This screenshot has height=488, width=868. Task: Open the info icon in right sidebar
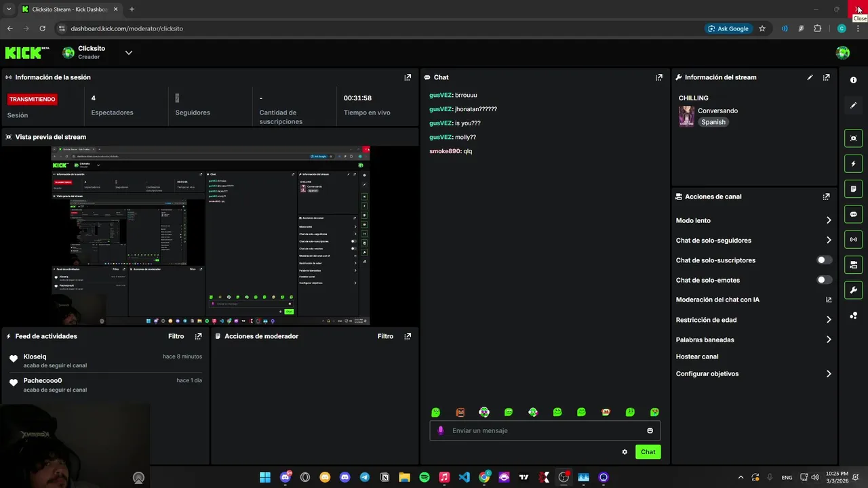(x=853, y=80)
